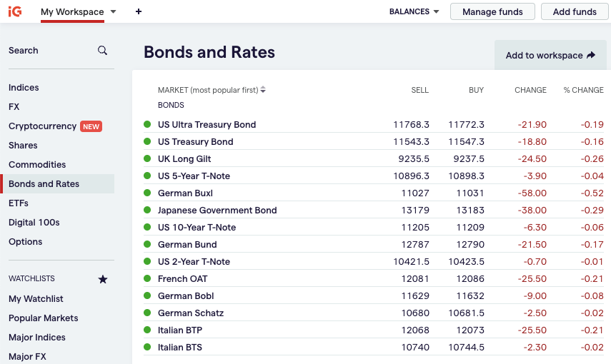Click the WATCHLISTS section label
The height and width of the screenshot is (364, 611).
tap(31, 279)
